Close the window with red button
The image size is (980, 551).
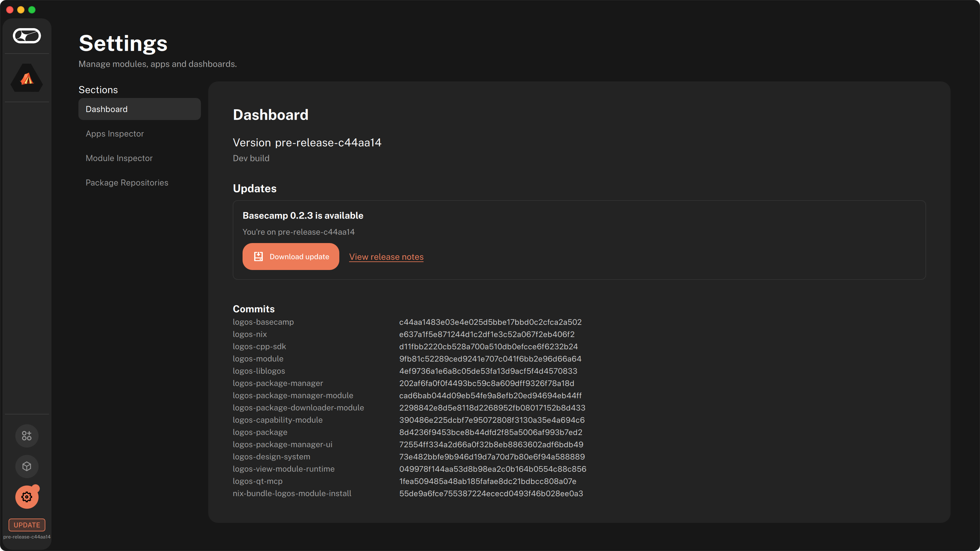tap(10, 9)
